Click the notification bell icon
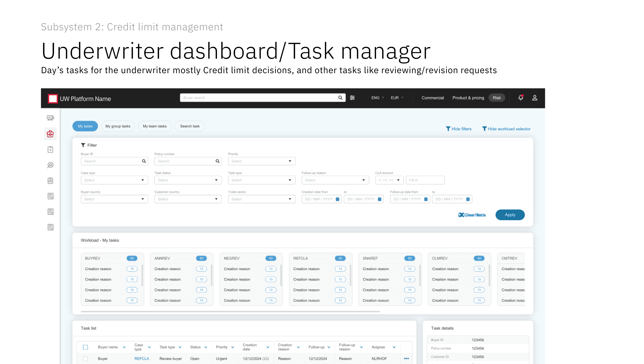The image size is (644, 364). coord(520,98)
